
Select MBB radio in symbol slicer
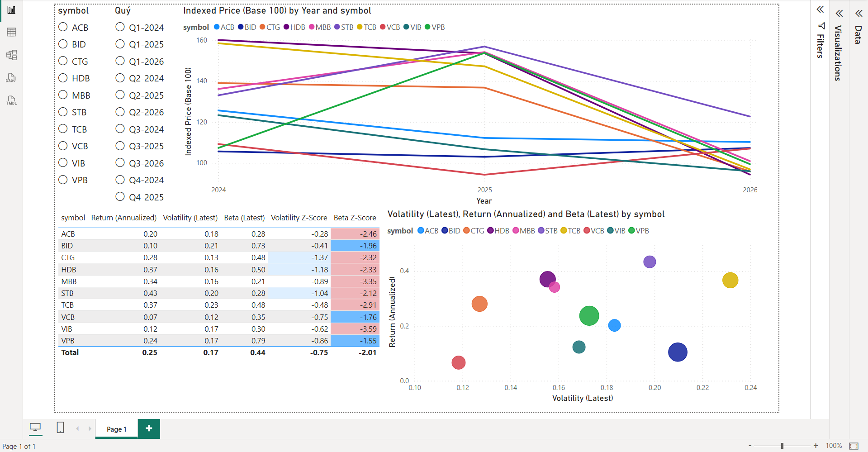point(63,95)
